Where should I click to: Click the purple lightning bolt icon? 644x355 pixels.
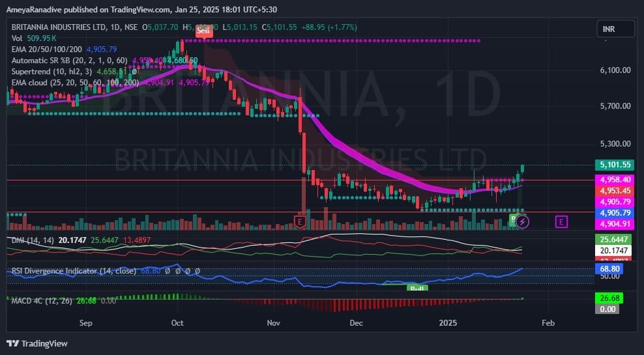[523, 221]
